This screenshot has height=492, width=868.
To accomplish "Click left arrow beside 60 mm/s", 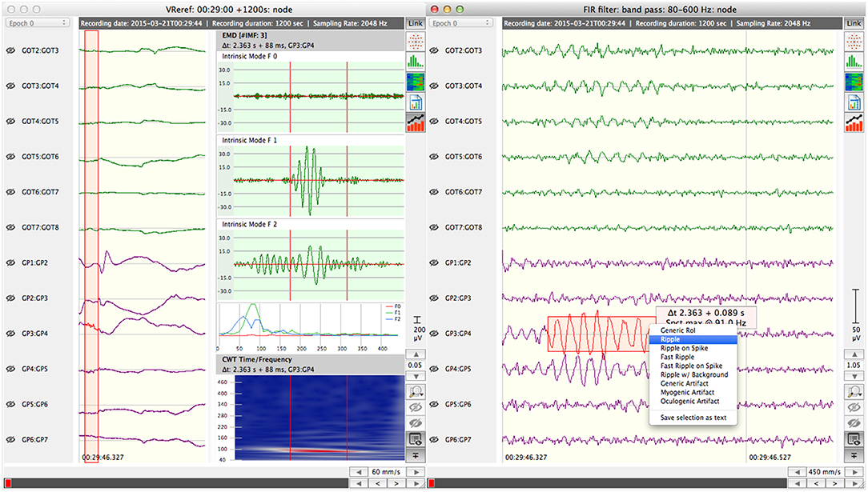I will [x=359, y=472].
